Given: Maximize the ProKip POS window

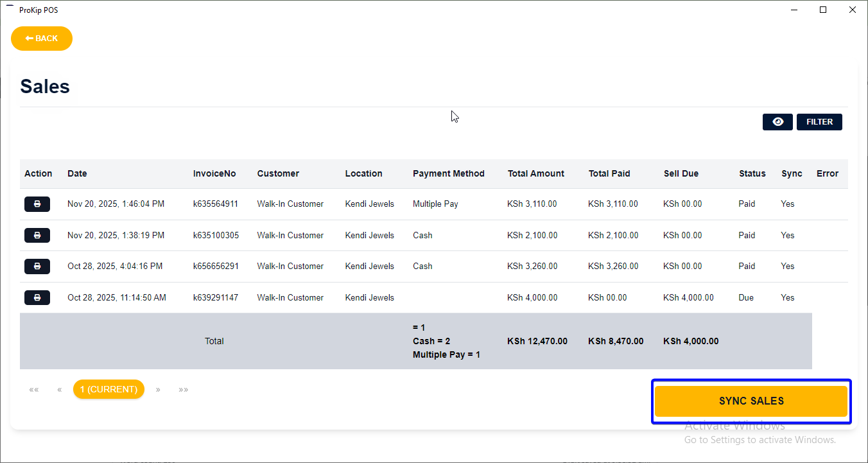Looking at the screenshot, I should [x=823, y=10].
